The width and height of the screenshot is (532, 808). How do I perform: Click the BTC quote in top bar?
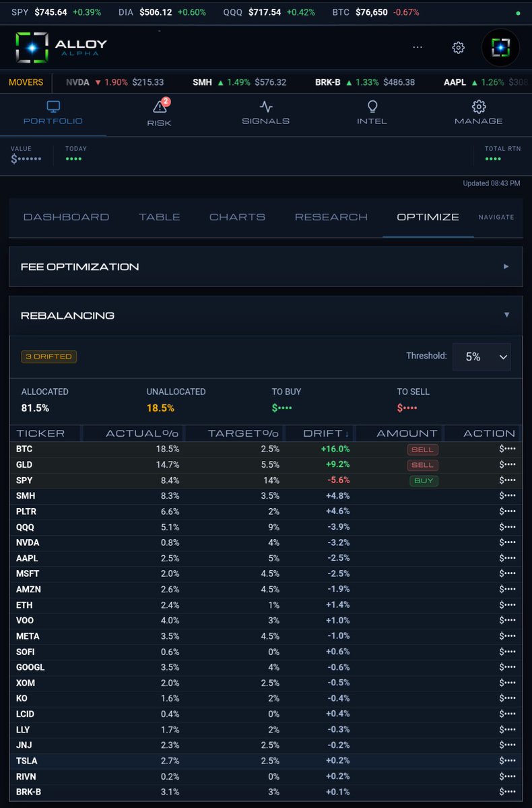coord(376,12)
